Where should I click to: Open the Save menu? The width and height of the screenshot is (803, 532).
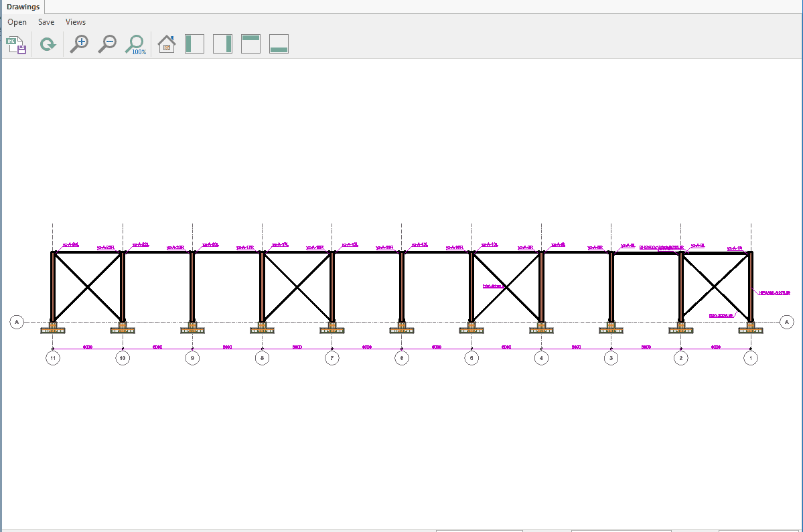click(46, 22)
